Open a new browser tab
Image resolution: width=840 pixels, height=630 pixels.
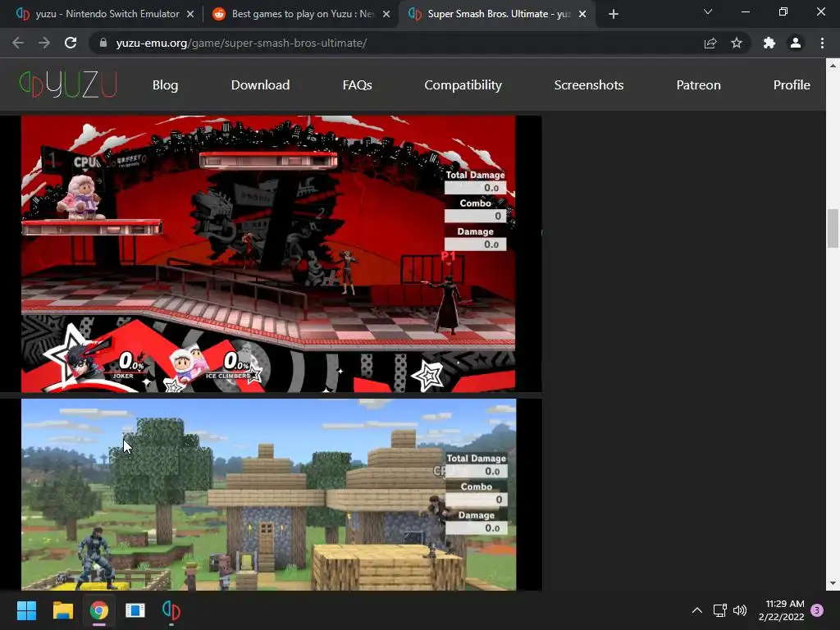(x=614, y=14)
